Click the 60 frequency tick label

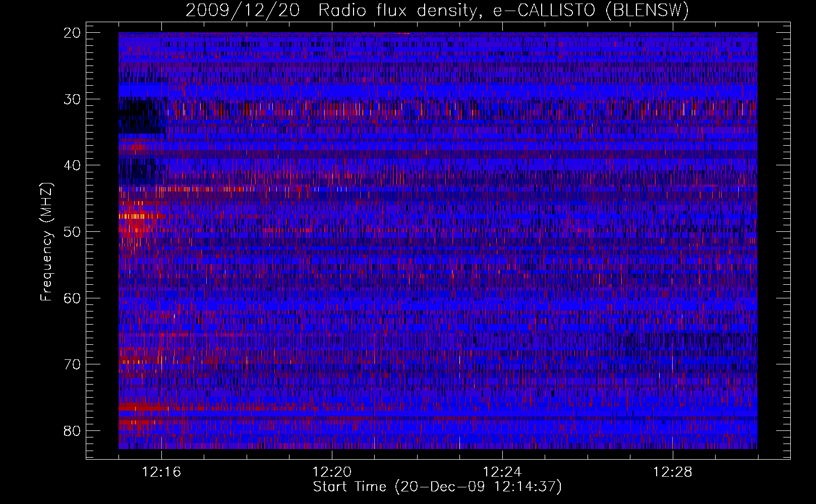click(73, 298)
